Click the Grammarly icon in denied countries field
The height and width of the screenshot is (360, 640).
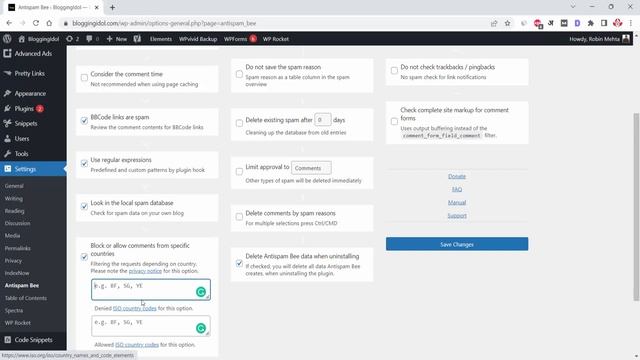[x=201, y=292]
